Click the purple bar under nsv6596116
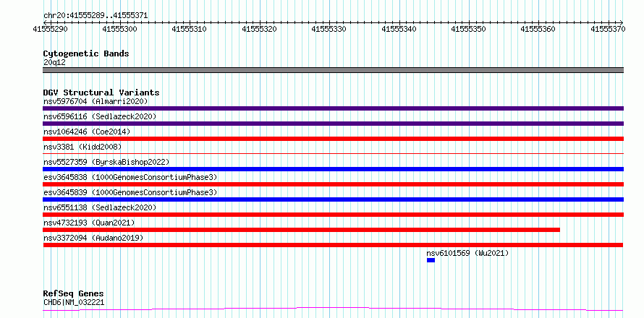 (x=333, y=124)
